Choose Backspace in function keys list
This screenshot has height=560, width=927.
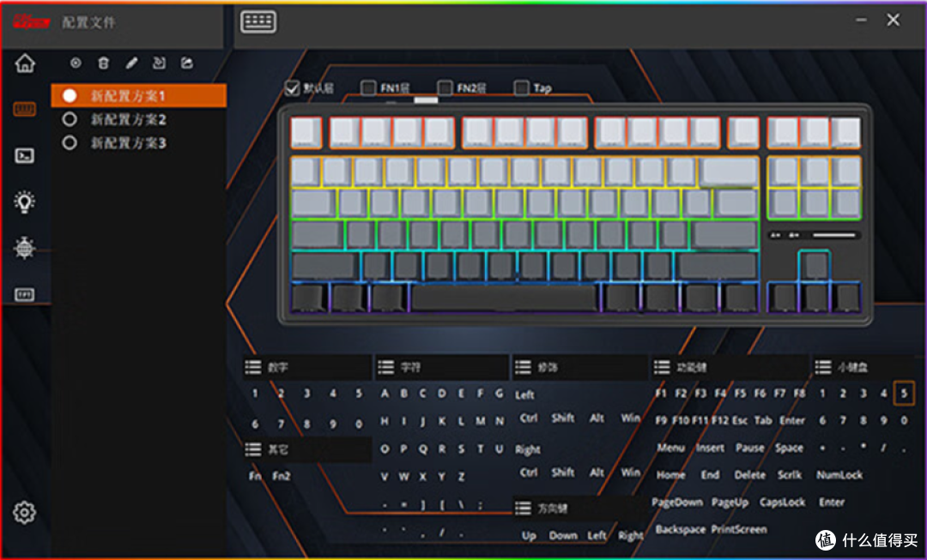click(681, 529)
